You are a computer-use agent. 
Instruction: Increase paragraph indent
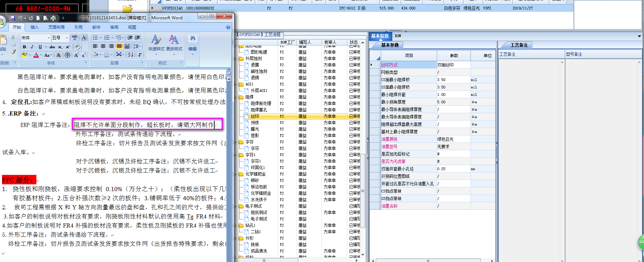pyautogui.click(x=137, y=37)
